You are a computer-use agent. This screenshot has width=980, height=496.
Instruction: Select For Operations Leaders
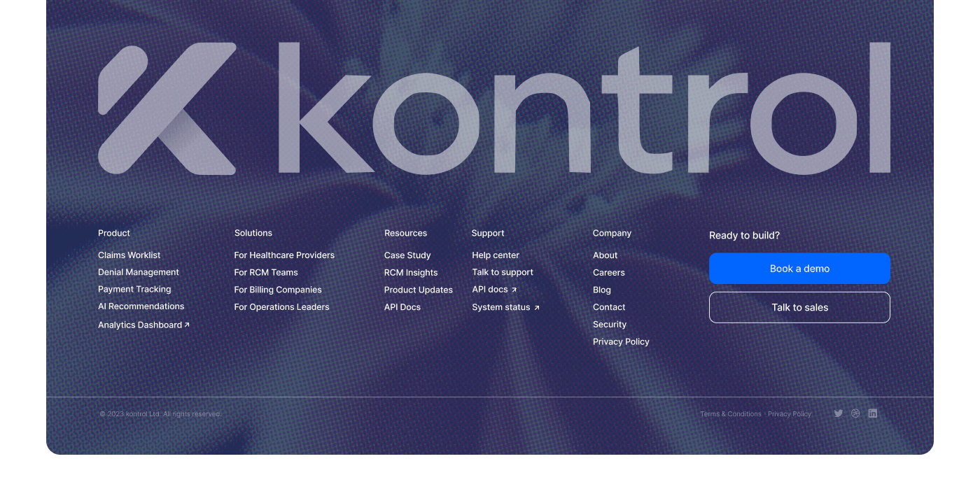(x=281, y=307)
